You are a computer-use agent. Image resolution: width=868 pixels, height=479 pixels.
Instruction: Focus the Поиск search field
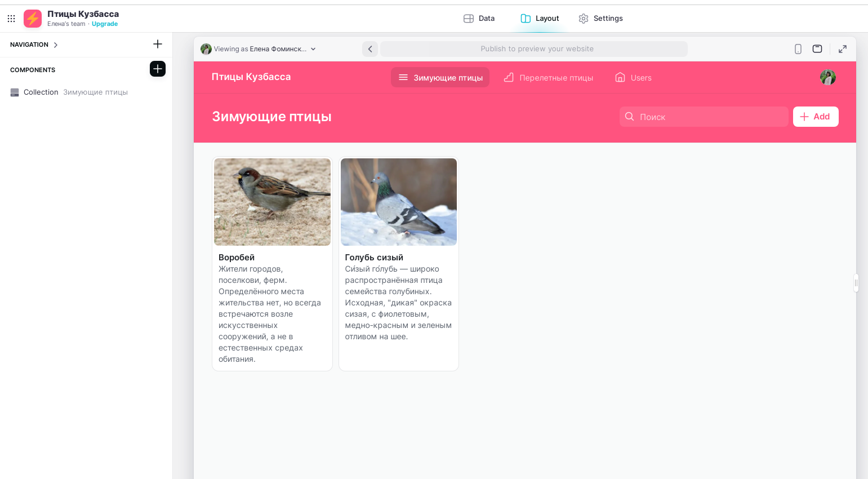click(x=704, y=117)
